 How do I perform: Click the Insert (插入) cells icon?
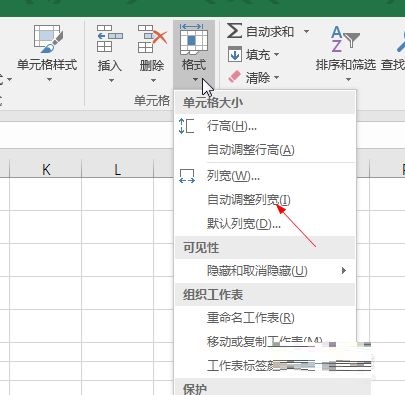110,39
